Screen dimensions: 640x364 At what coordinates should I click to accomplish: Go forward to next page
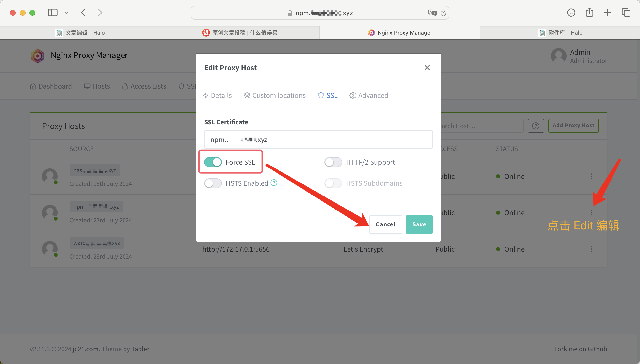pos(100,13)
